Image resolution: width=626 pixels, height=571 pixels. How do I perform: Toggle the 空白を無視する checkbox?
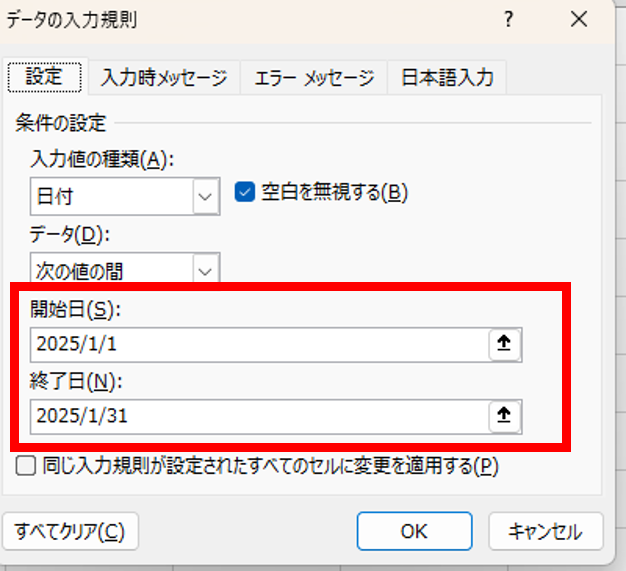tap(244, 192)
